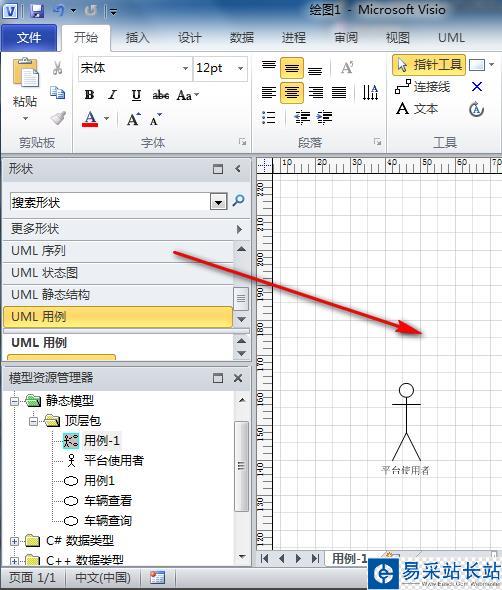Click the Undo arrow icon

[59, 11]
